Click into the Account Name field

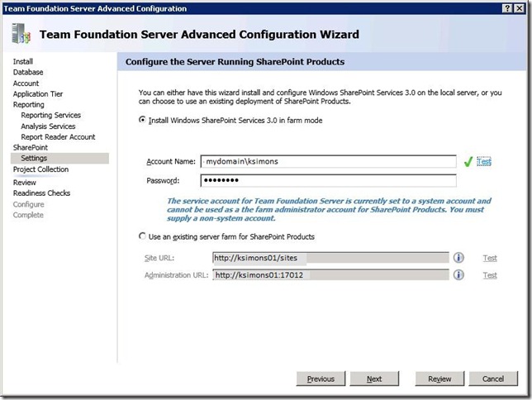pos(328,162)
